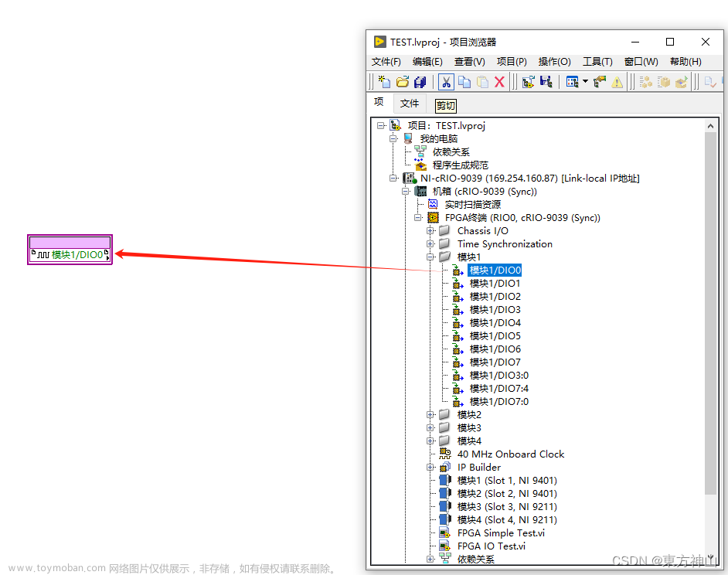
Task: Open the 文件(F) menu
Action: coord(386,62)
